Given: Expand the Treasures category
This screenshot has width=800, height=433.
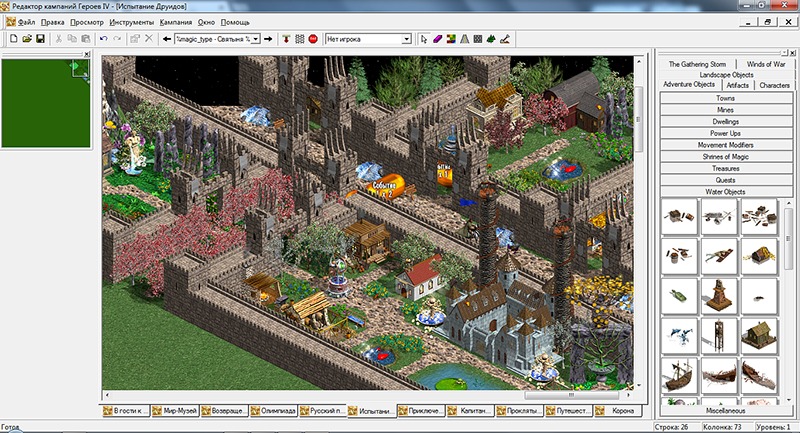Looking at the screenshot, I should tap(726, 168).
